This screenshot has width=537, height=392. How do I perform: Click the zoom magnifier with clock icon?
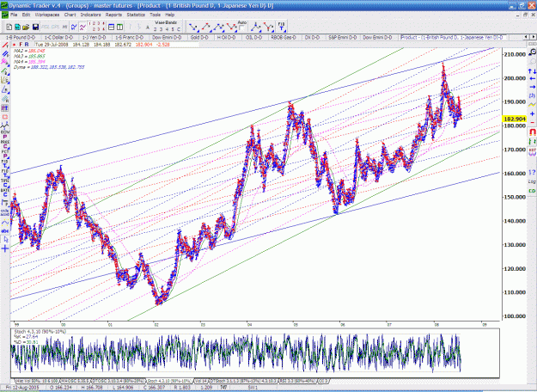[x=532, y=52]
